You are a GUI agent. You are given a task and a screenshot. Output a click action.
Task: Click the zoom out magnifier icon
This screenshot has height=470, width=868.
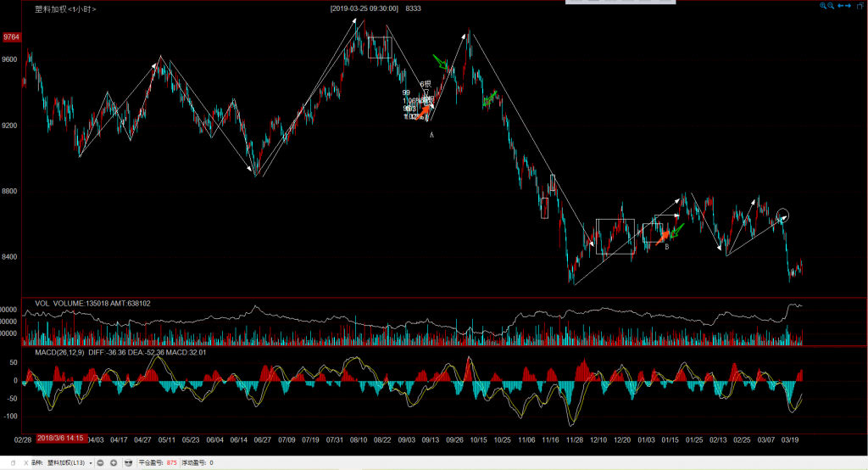tap(832, 7)
